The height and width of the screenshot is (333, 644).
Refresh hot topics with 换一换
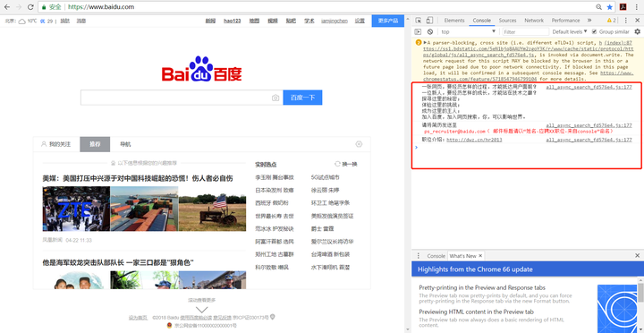tap(346, 164)
